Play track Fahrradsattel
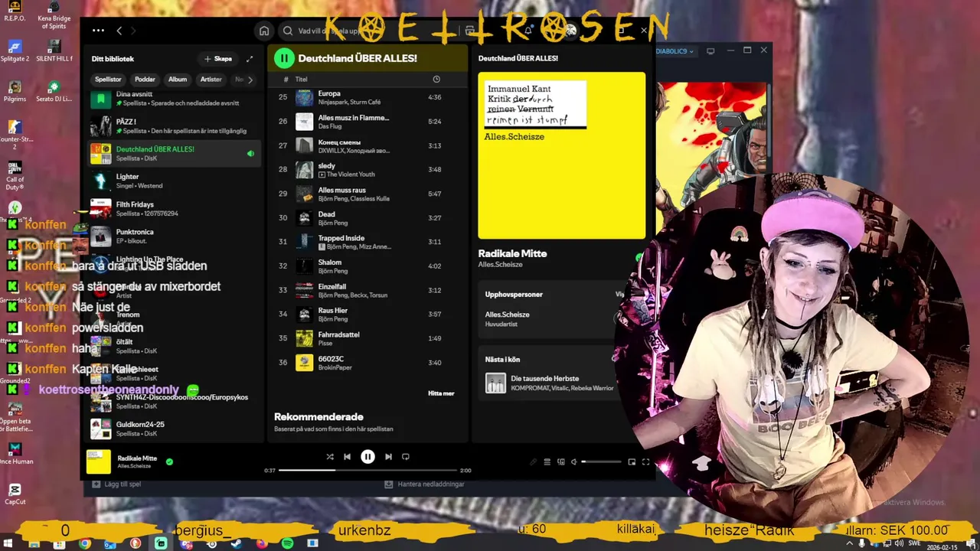This screenshot has width=980, height=551. point(367,338)
